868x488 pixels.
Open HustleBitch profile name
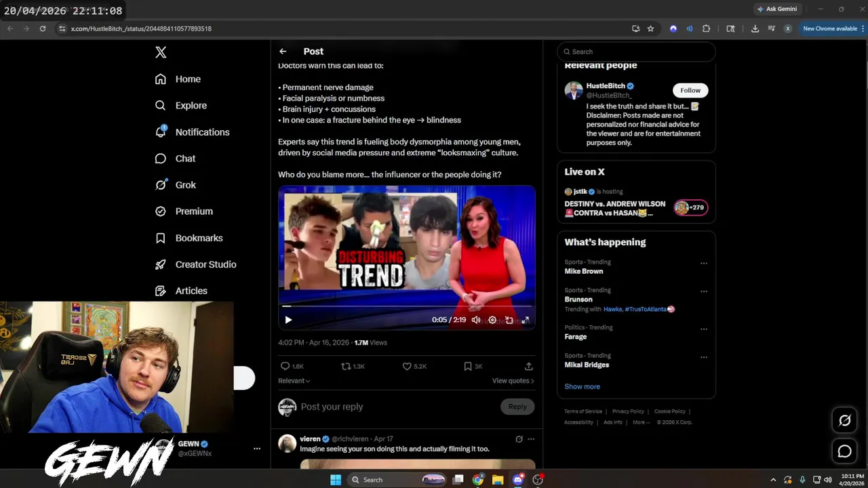606,86
